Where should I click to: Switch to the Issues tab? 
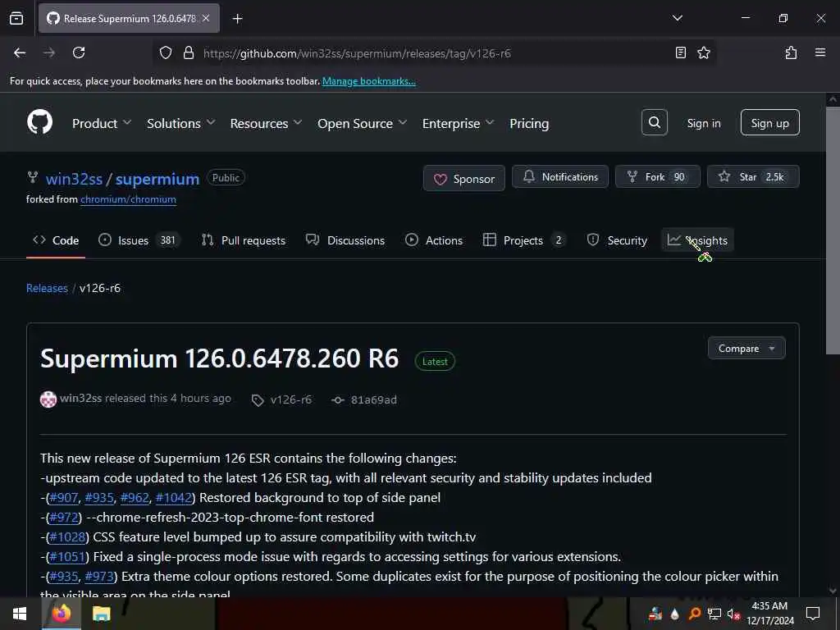[x=138, y=240]
